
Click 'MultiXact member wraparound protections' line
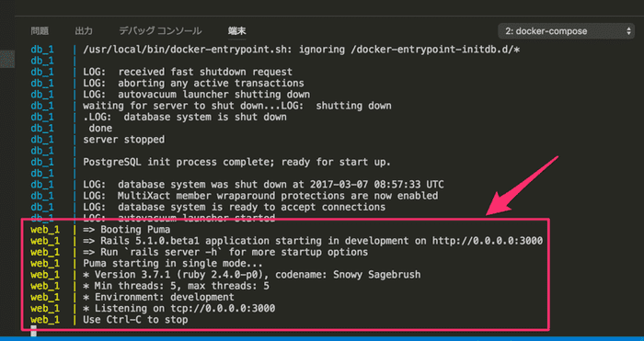click(260, 196)
